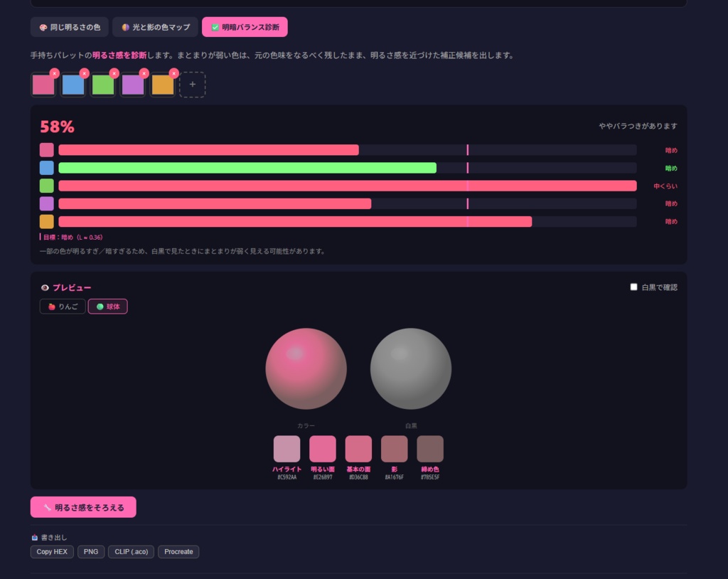The width and height of the screenshot is (728, 579).
Task: Click the small purple swatch in diagnosis list
Action: click(x=46, y=203)
